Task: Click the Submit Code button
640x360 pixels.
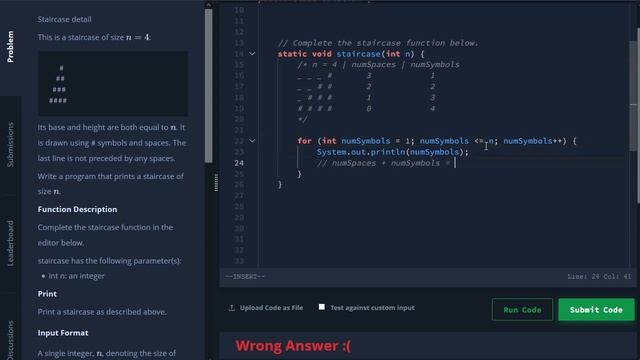Action: pos(596,310)
